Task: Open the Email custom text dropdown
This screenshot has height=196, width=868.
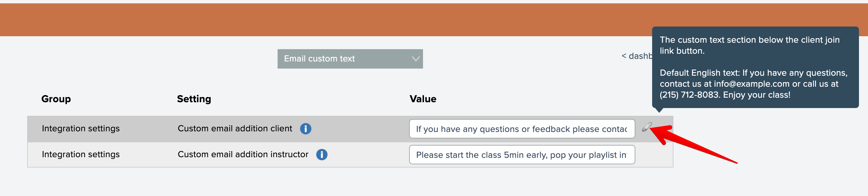Action: (x=350, y=59)
